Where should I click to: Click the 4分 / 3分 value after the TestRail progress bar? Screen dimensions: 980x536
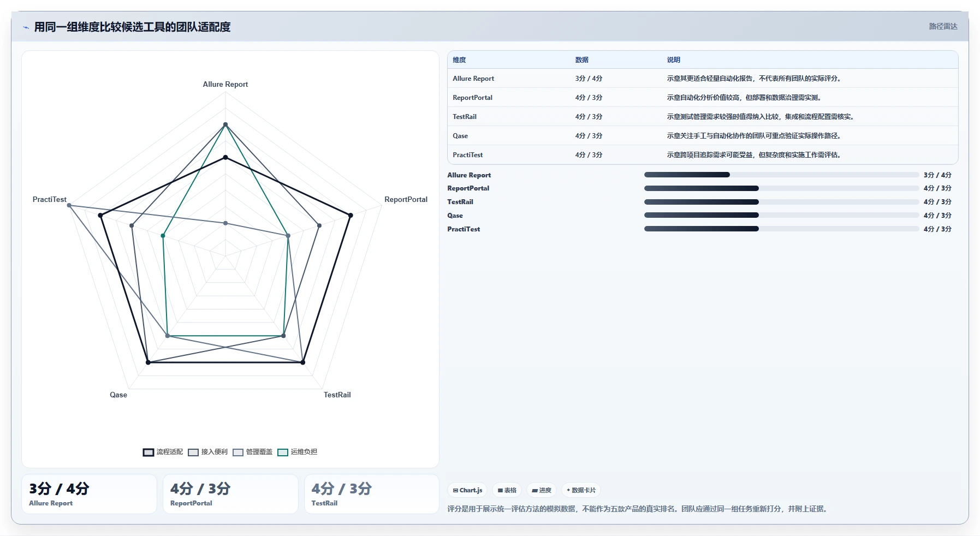point(937,202)
